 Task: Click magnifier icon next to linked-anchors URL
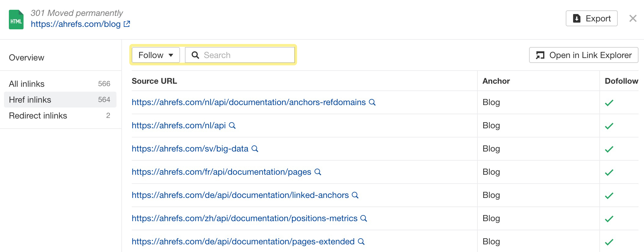[x=355, y=195]
